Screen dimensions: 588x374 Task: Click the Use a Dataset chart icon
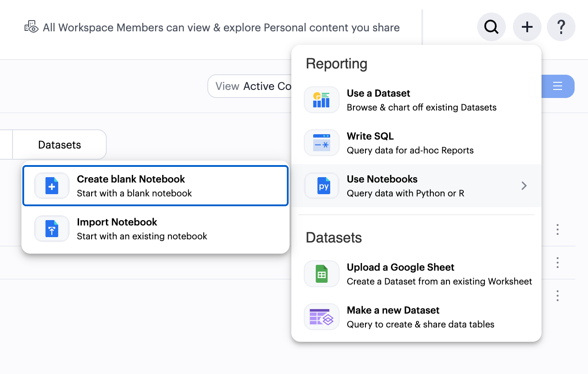coord(321,100)
